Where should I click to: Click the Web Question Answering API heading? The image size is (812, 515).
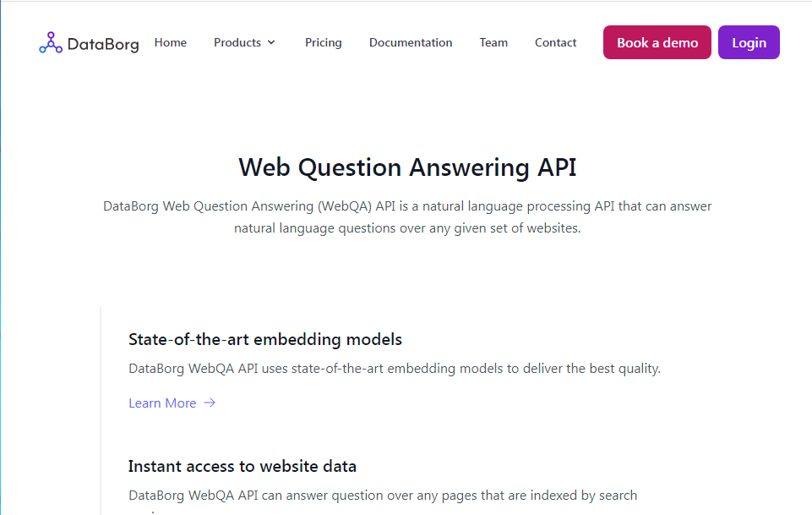[x=406, y=167]
